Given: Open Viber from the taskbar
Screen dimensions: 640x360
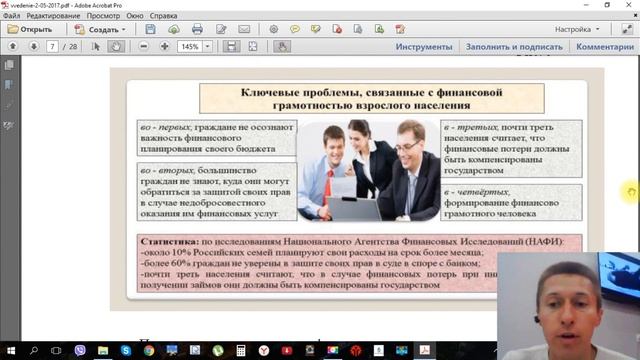Looking at the screenshot, I should pos(80,351).
